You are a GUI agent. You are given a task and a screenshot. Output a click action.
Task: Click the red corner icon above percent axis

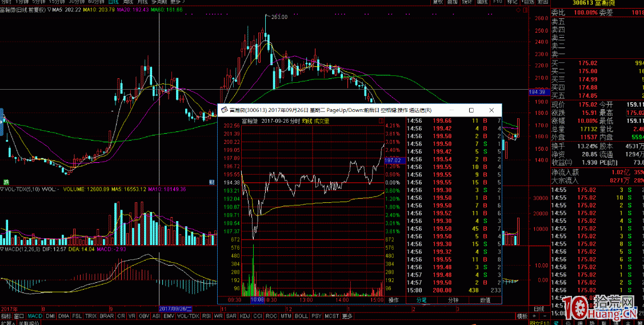coord(380,121)
